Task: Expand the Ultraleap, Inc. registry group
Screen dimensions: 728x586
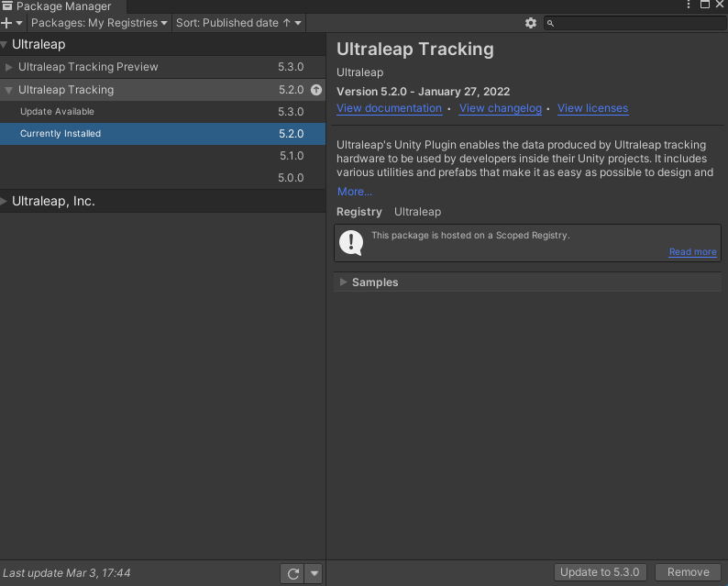Action: 6,201
